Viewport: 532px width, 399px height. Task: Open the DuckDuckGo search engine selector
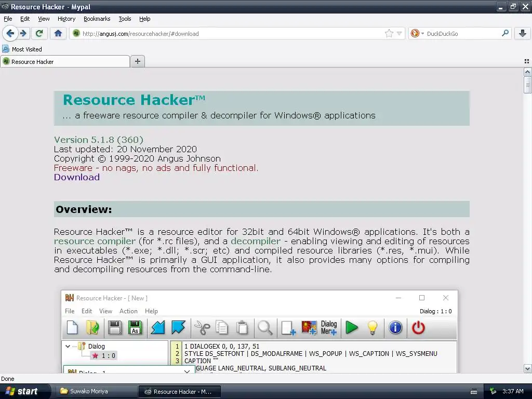417,33
